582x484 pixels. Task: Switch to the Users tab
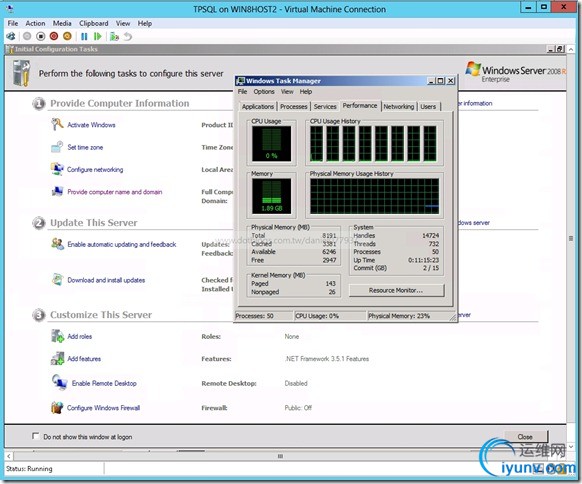(428, 107)
